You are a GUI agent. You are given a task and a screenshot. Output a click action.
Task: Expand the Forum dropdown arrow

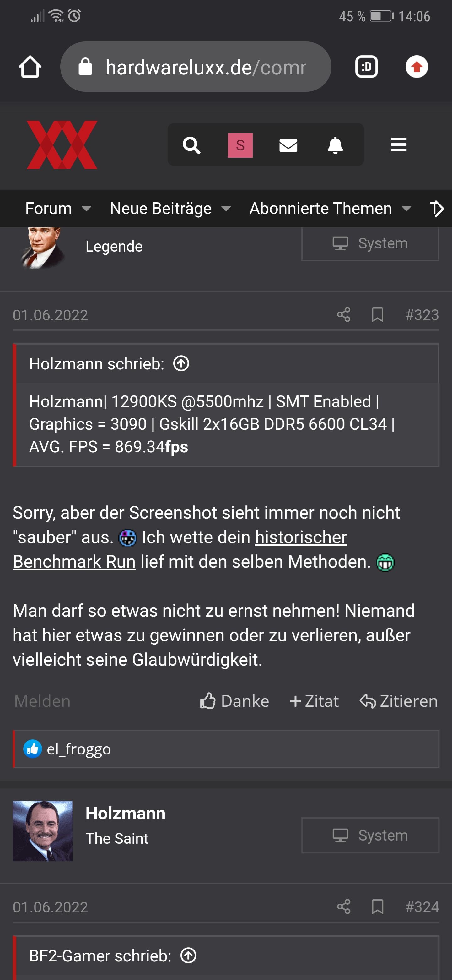86,209
